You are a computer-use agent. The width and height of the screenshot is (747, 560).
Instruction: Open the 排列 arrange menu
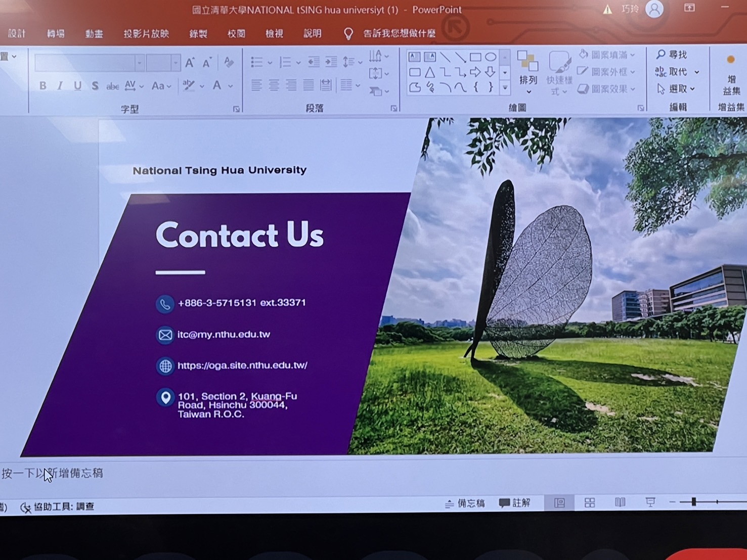[x=528, y=73]
